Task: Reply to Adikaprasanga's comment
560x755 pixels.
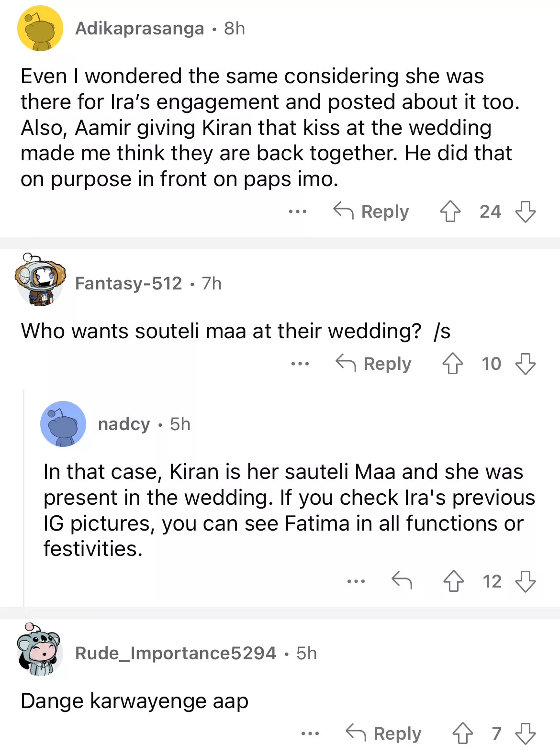Action: point(371,211)
